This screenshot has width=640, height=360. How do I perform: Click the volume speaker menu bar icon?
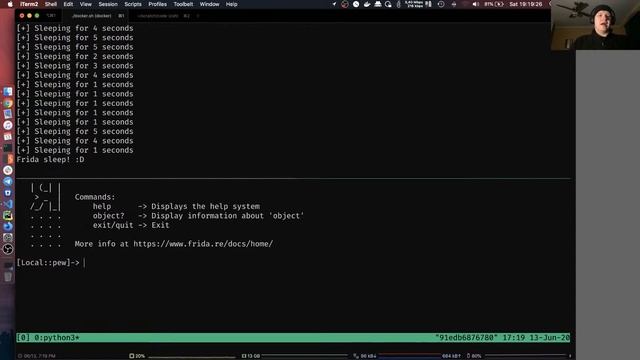pos(476,4)
